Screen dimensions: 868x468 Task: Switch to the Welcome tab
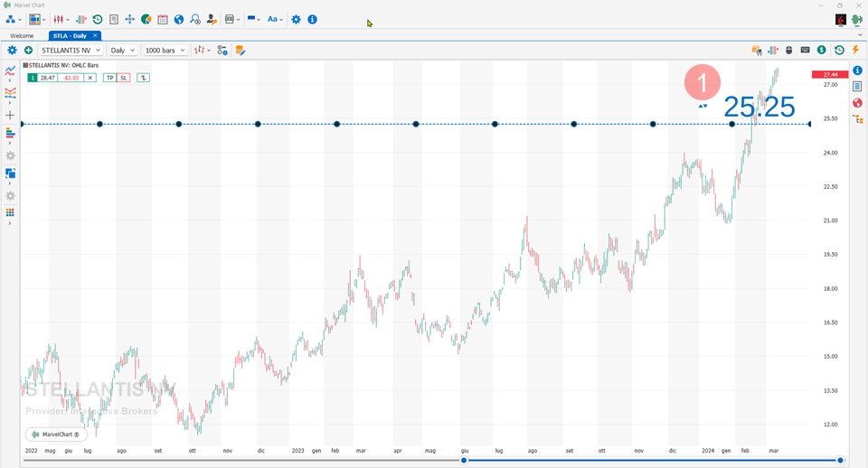tap(22, 35)
